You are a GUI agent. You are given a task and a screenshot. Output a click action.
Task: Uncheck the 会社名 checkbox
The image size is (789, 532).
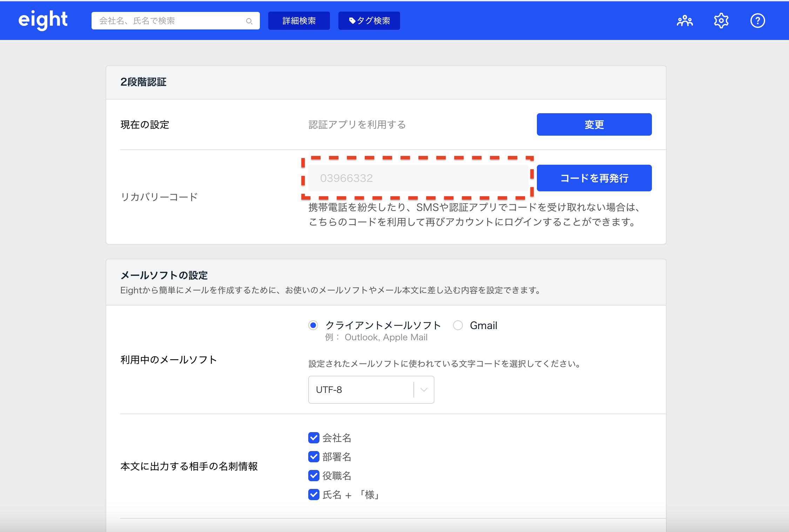(x=313, y=438)
